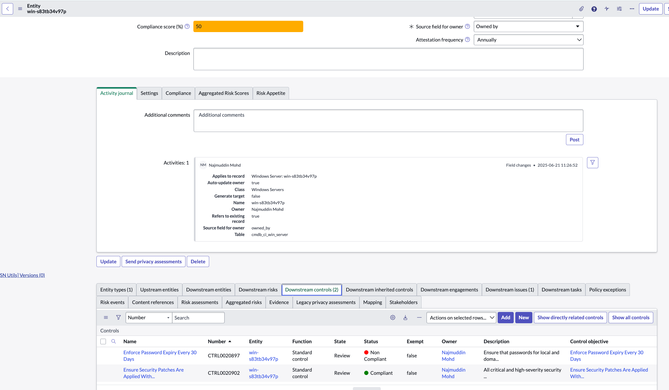Click the dash icon in Controls toolbar

(x=419, y=317)
